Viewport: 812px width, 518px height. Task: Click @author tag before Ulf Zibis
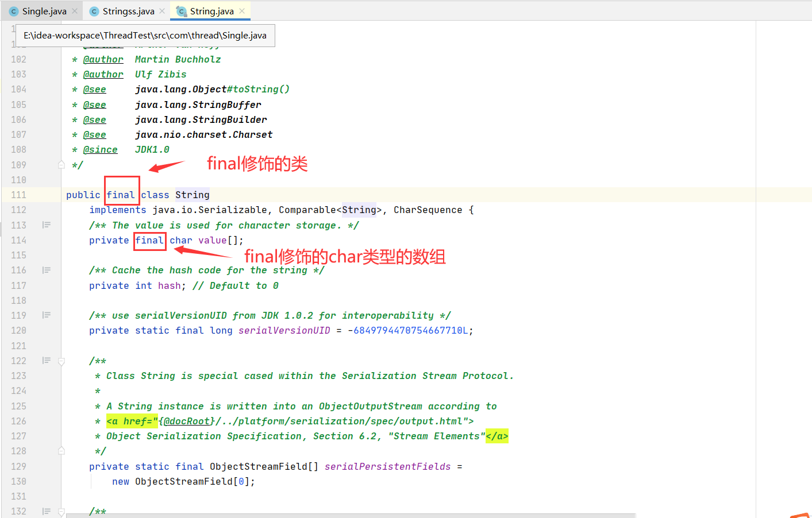click(103, 74)
